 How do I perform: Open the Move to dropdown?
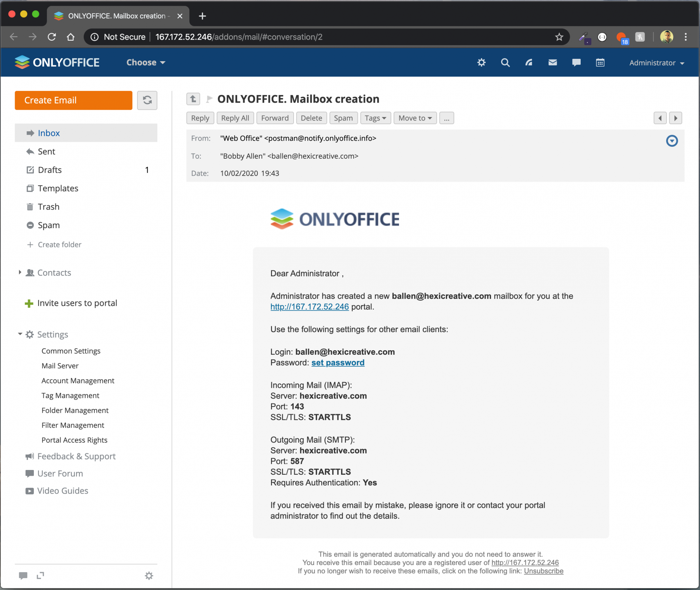tap(415, 118)
